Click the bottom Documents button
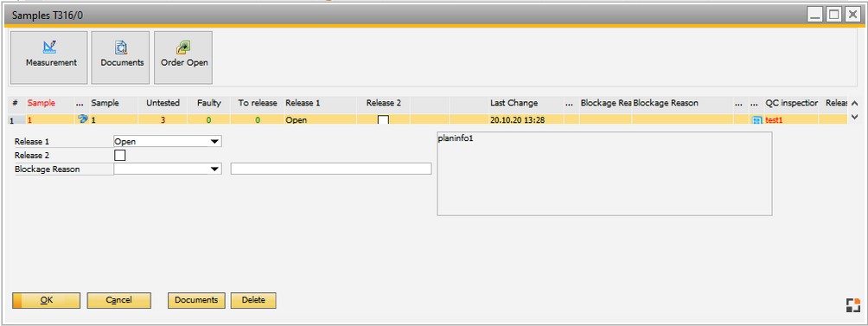Image resolution: width=868 pixels, height=326 pixels. 196,301
